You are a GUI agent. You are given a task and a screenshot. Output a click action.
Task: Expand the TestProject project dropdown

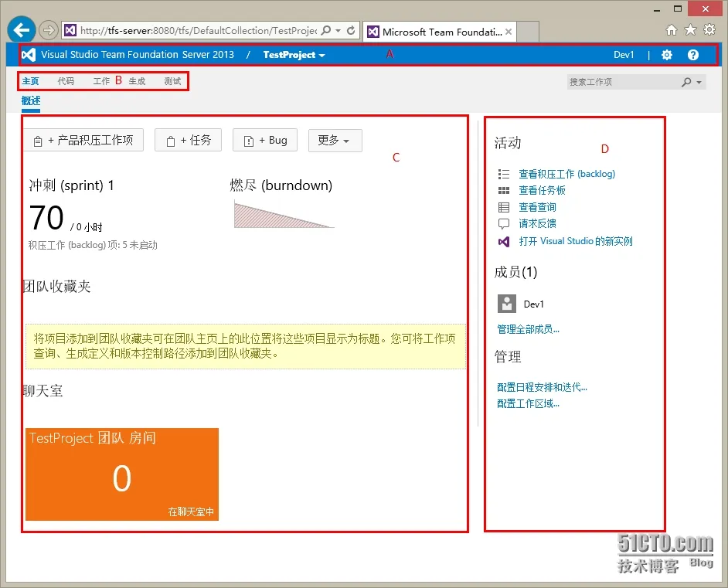(294, 55)
